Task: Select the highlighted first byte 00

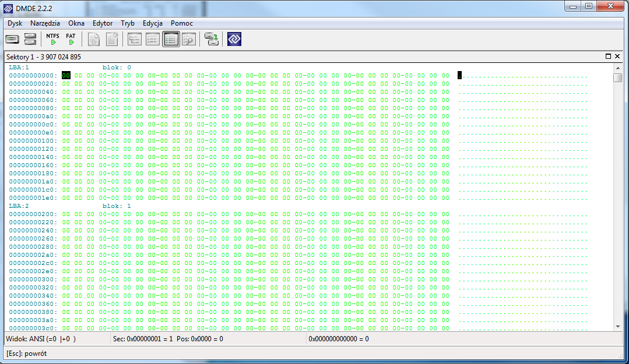Action: (x=66, y=75)
